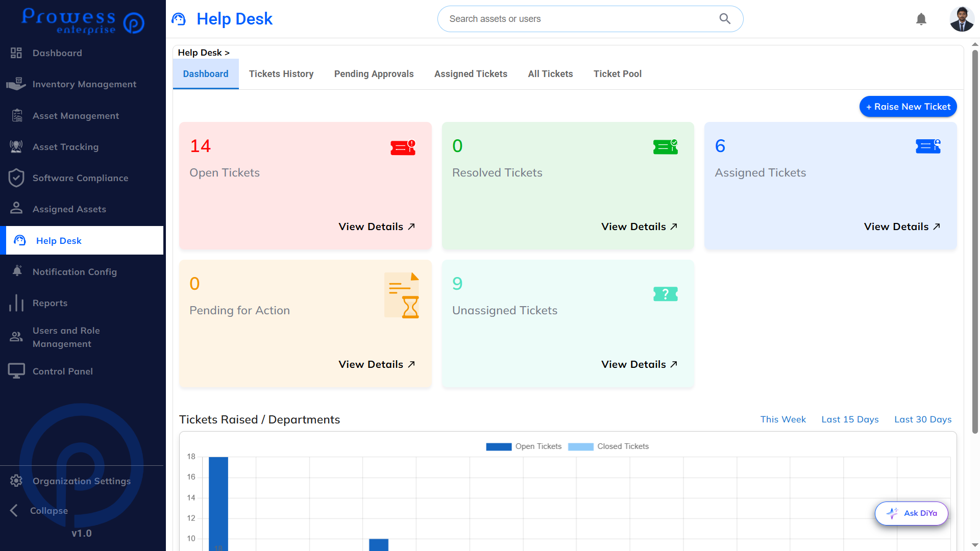980x551 pixels.
Task: Open Organization Settings gear
Action: (16, 481)
